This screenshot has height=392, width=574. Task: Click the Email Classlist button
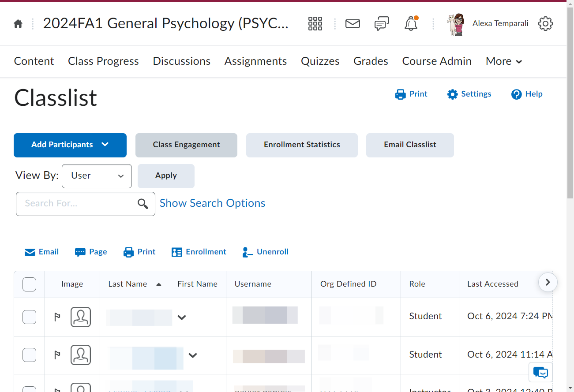click(410, 145)
